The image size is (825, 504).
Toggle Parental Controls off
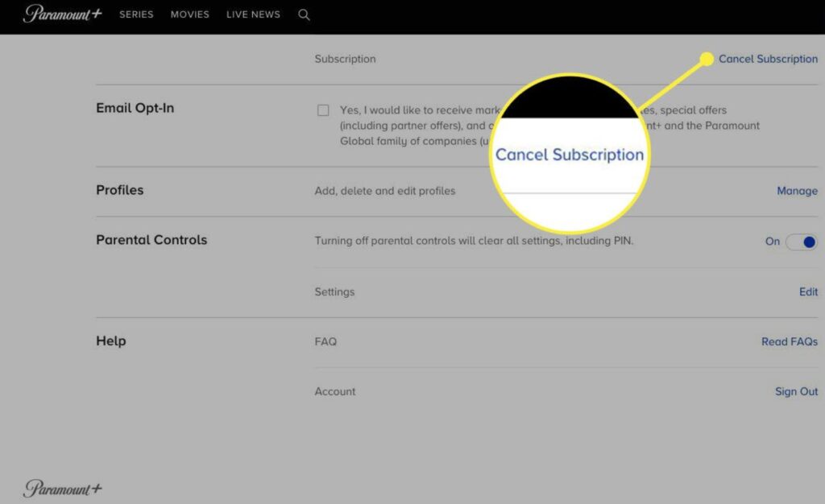point(801,242)
